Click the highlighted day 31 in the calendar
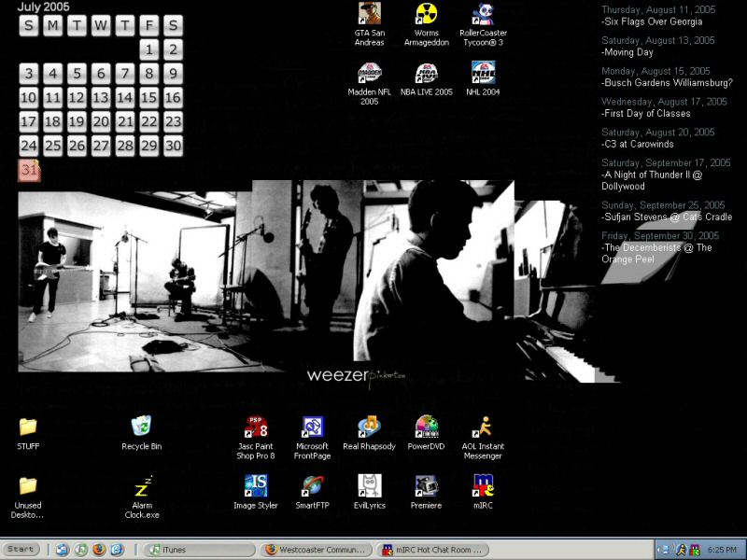747x560 pixels. (x=29, y=170)
